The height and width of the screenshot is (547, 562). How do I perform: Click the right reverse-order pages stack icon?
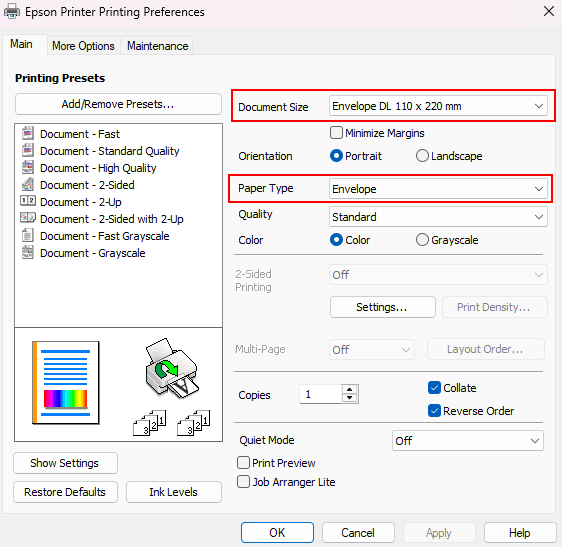coord(194,423)
